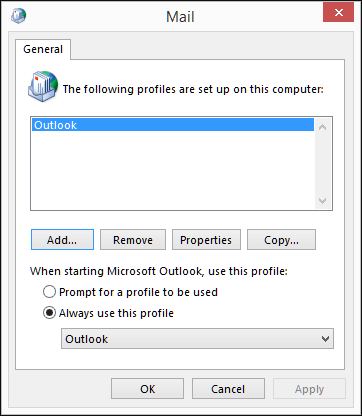Click the 'Mail' title bar text
The image size is (362, 416).
(x=180, y=16)
